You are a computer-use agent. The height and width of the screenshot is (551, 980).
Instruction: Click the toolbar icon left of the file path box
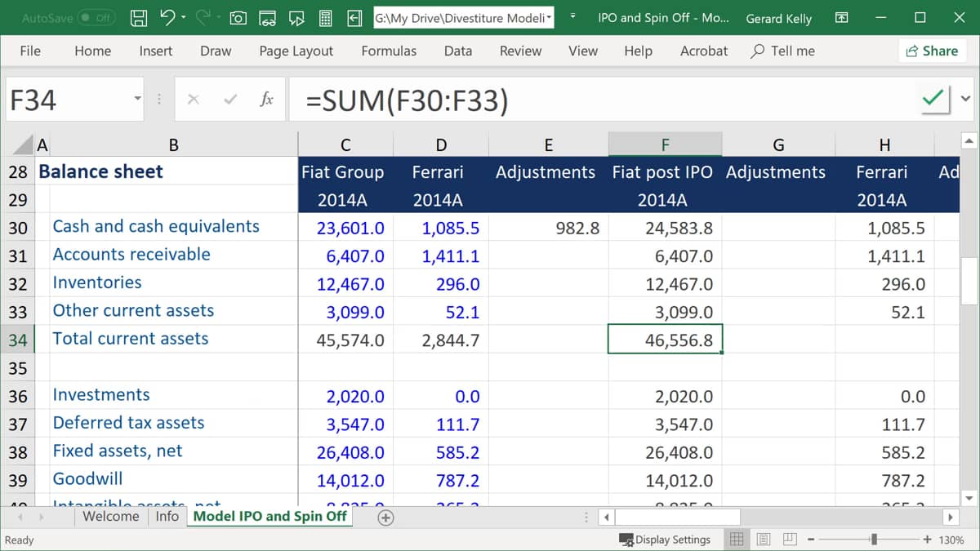(354, 17)
